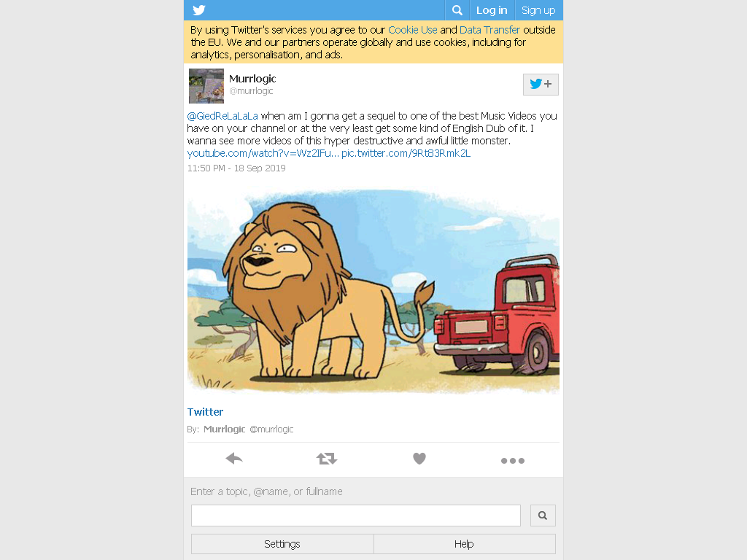Like the tweet with heart icon

coord(419,459)
